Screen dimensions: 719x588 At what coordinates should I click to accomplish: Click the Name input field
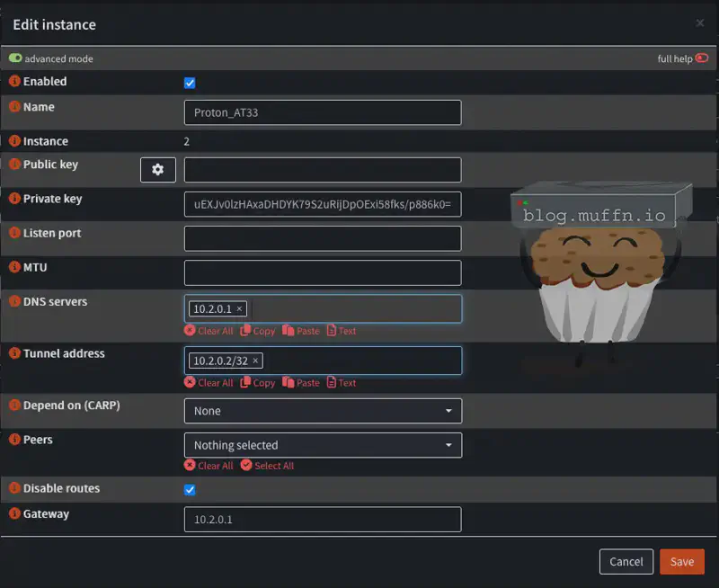pos(323,112)
